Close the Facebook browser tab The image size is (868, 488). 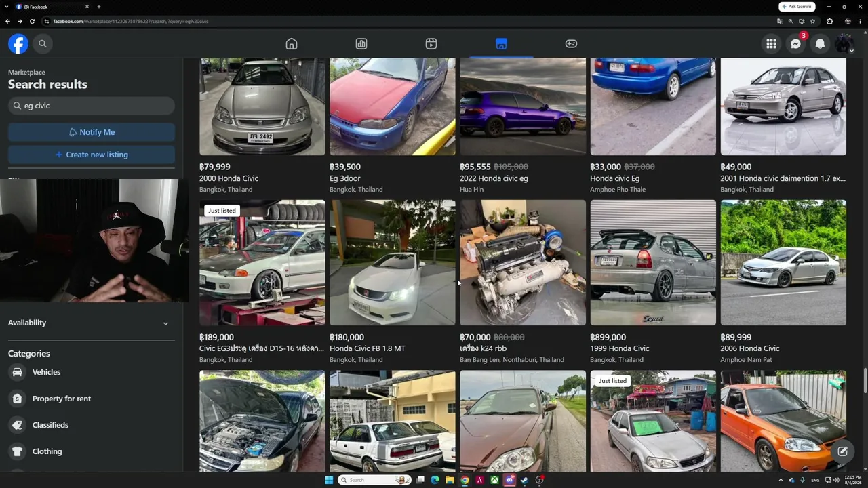click(87, 7)
